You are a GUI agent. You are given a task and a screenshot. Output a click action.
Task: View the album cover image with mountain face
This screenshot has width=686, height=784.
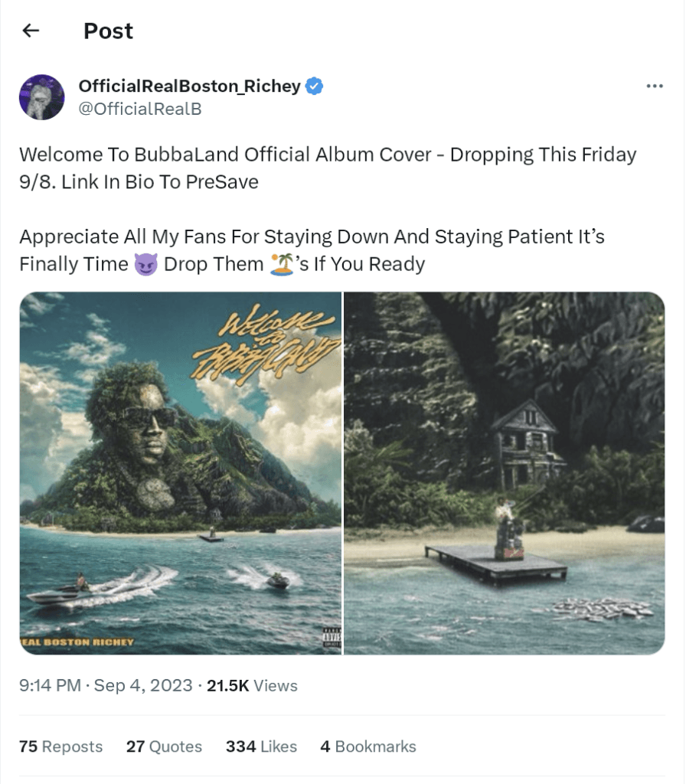pos(181,473)
